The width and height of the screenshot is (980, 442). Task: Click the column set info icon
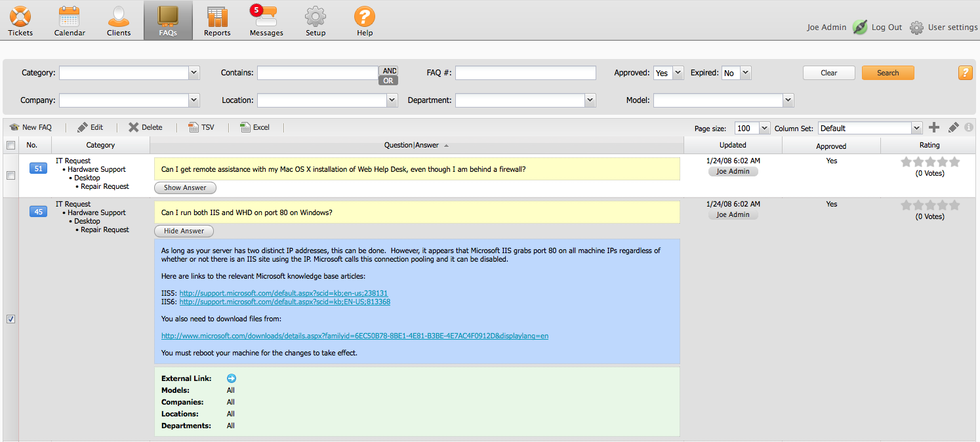(x=968, y=127)
